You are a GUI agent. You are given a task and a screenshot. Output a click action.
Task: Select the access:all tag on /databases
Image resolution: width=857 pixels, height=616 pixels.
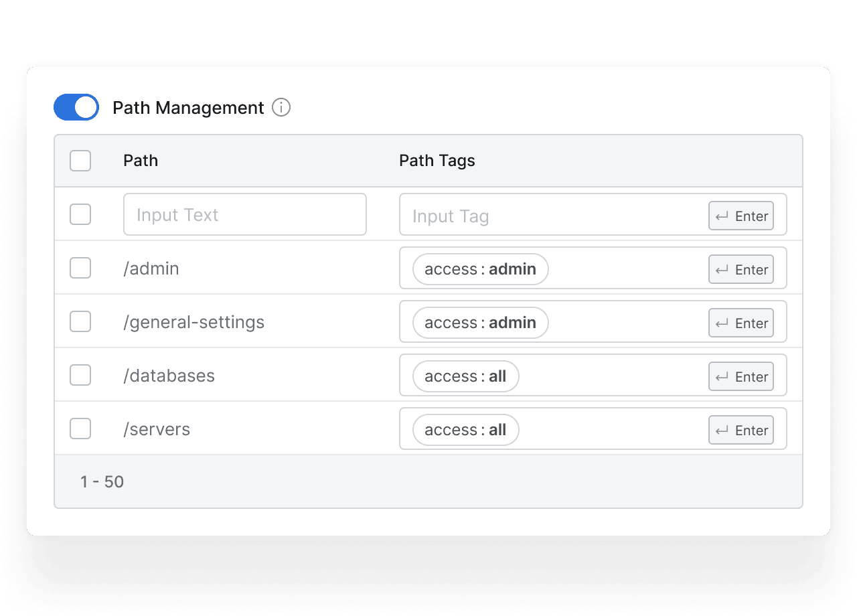click(465, 376)
